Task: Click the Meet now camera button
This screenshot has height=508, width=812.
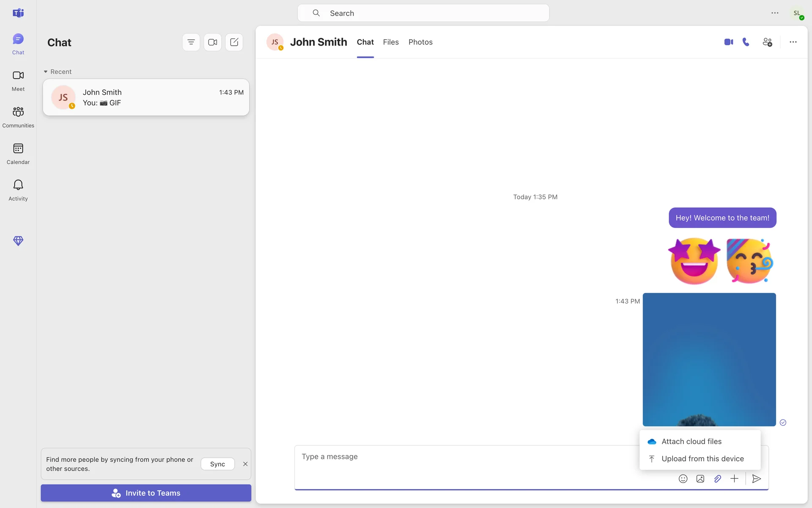Action: coord(213,42)
